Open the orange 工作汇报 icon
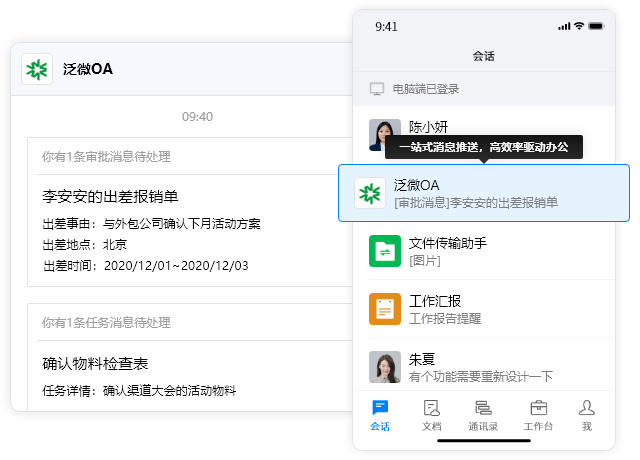This screenshot has width=640, height=460. (385, 309)
